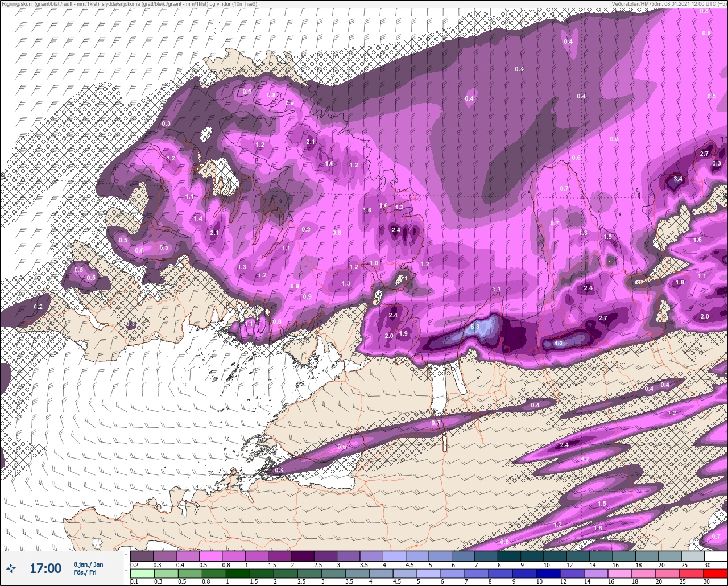This screenshot has height=586, width=728.
Task: Pick red bottom-row legend swatch after 30
Action: click(x=715, y=573)
